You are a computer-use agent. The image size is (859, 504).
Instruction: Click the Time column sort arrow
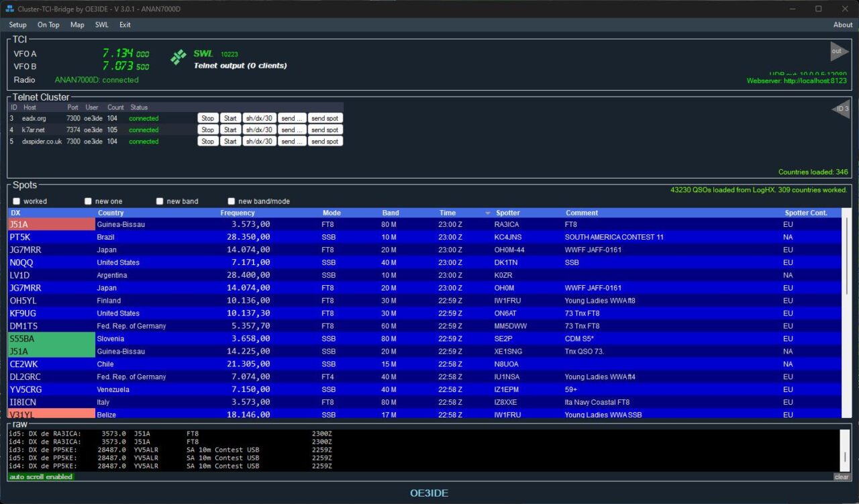pyautogui.click(x=488, y=213)
